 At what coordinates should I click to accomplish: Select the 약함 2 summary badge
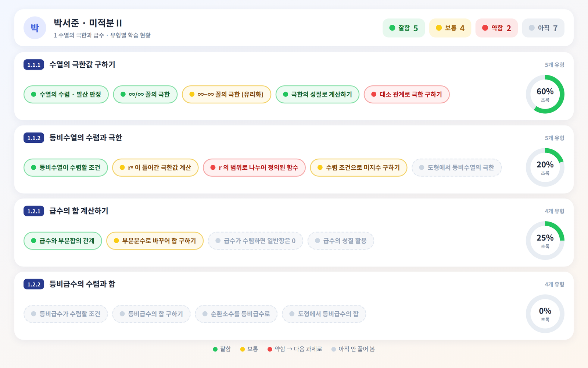click(x=496, y=28)
